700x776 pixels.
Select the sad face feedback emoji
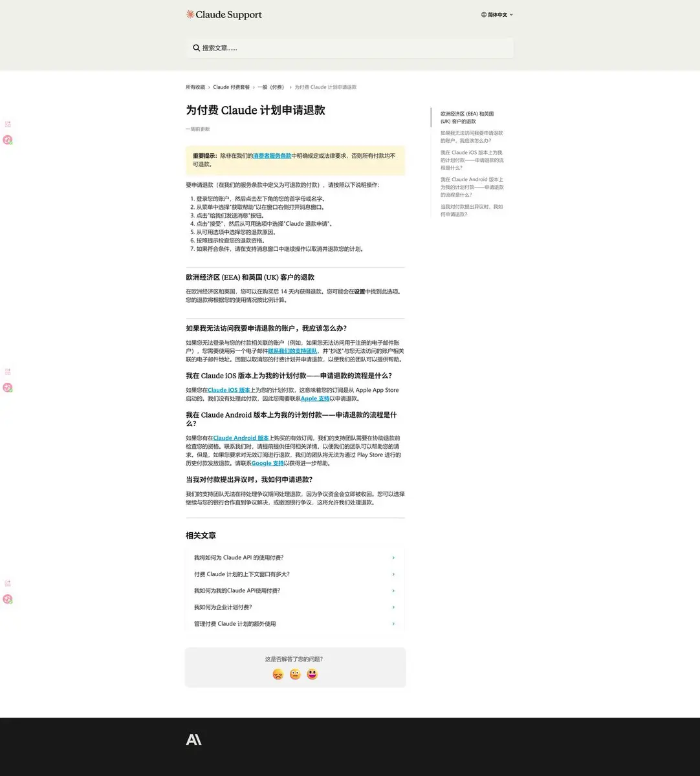(x=278, y=674)
